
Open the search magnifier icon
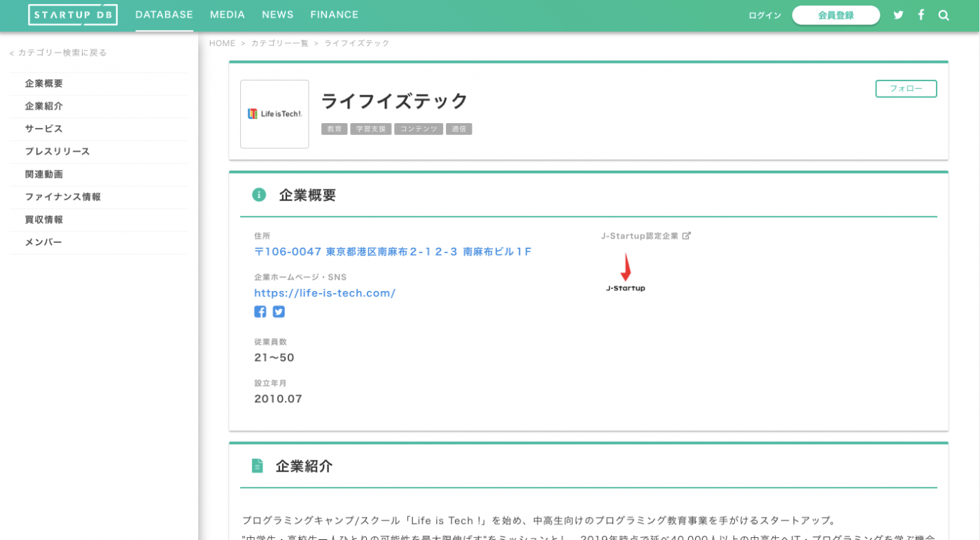click(x=944, y=15)
